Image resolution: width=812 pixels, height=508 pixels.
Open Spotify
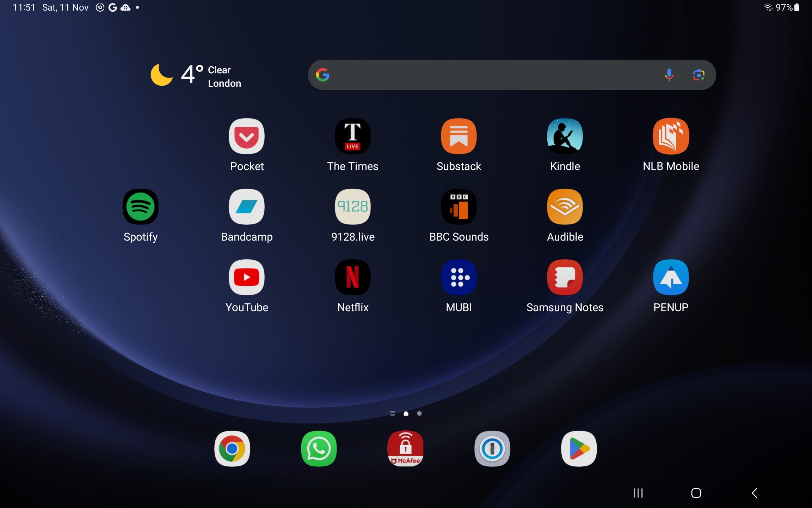point(141,207)
